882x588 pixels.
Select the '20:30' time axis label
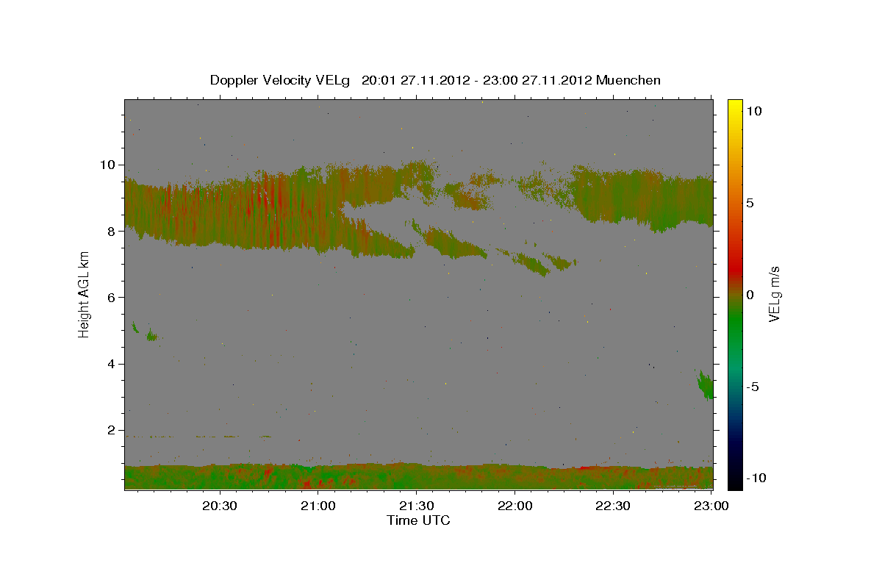point(220,506)
